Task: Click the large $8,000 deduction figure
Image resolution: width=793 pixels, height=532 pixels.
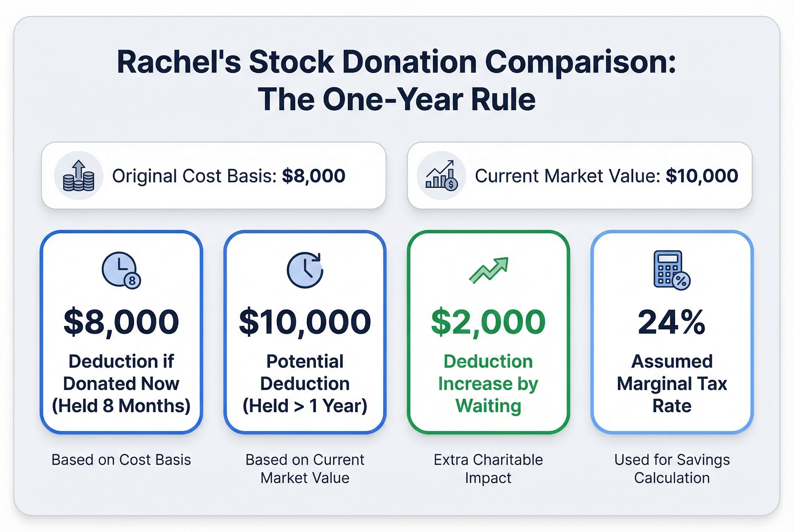Action: pyautogui.click(x=121, y=322)
